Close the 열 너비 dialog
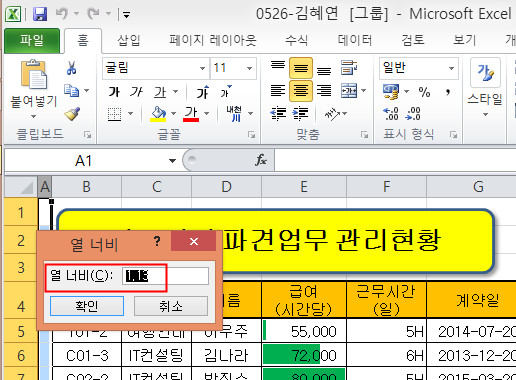The width and height of the screenshot is (516, 380). coord(194,241)
